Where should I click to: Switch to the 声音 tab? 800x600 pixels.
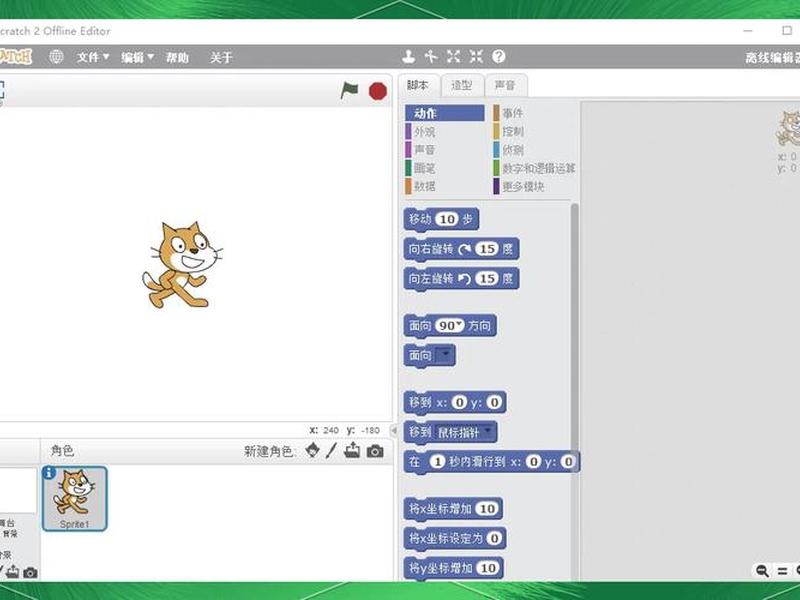tap(505, 85)
